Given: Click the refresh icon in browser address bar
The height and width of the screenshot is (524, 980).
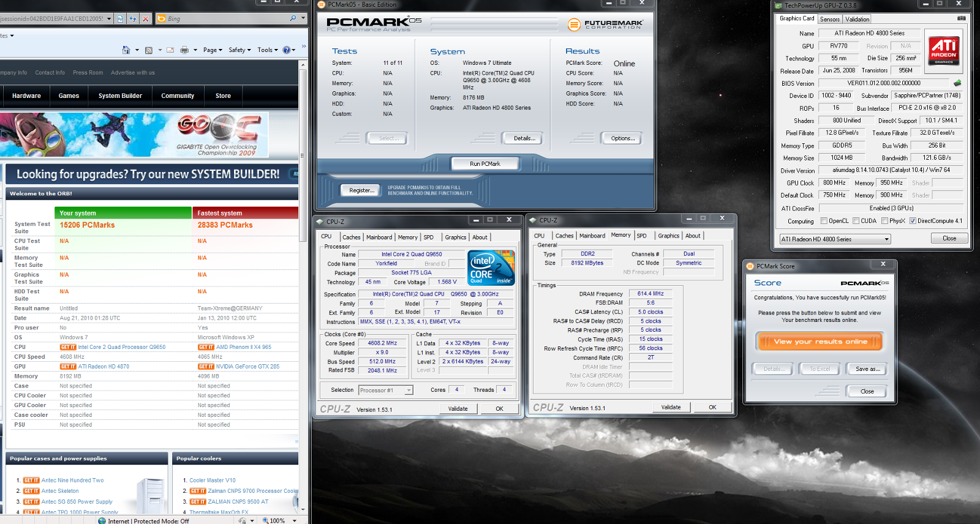Looking at the screenshot, I should (x=132, y=18).
